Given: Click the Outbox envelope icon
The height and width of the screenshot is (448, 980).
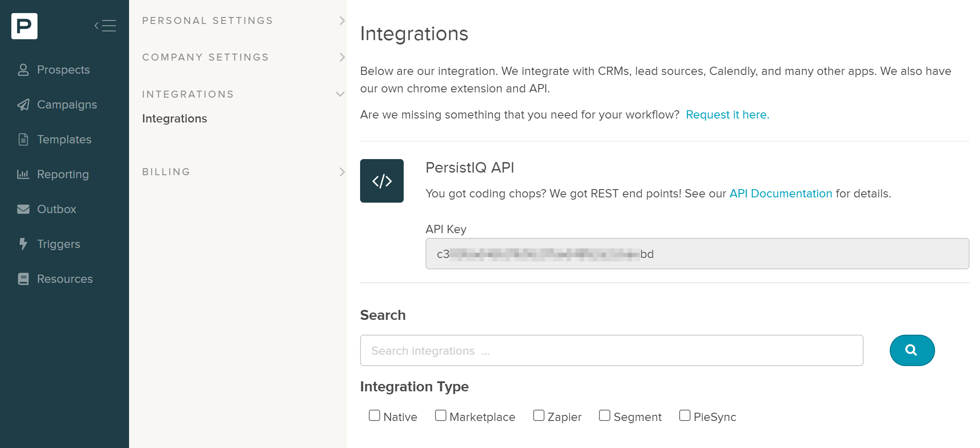Looking at the screenshot, I should [x=23, y=209].
